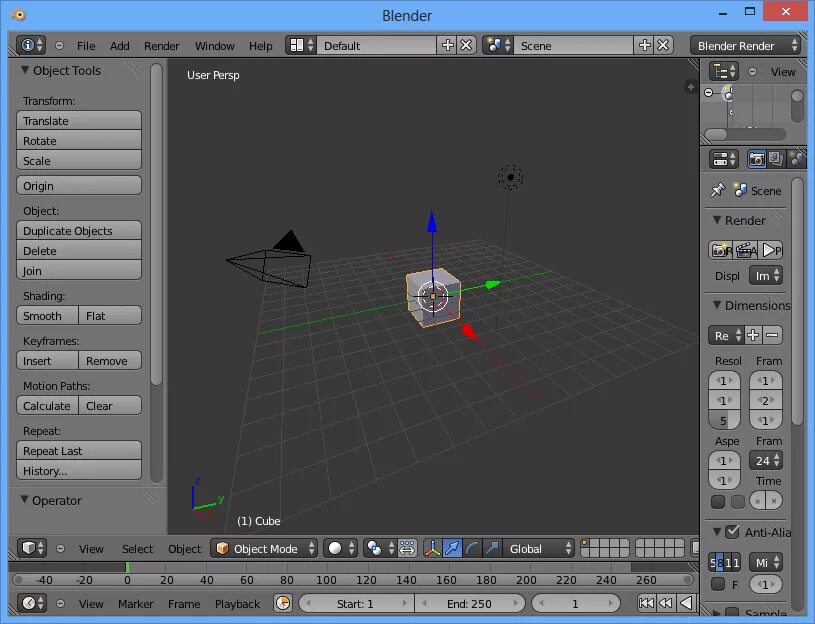Collapse the Operator panel
The height and width of the screenshot is (624, 815).
coord(24,500)
